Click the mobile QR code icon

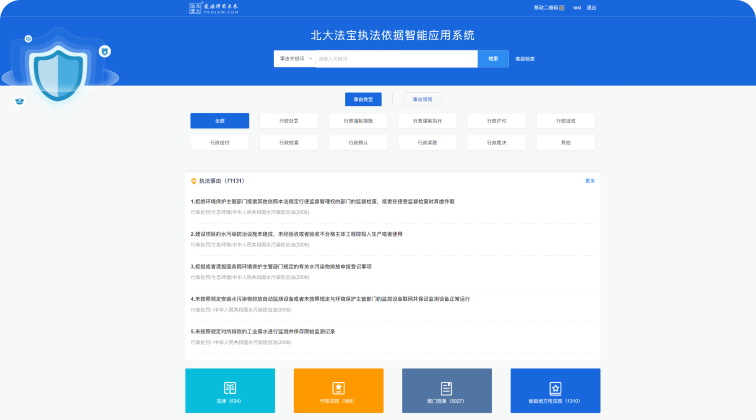pos(562,8)
